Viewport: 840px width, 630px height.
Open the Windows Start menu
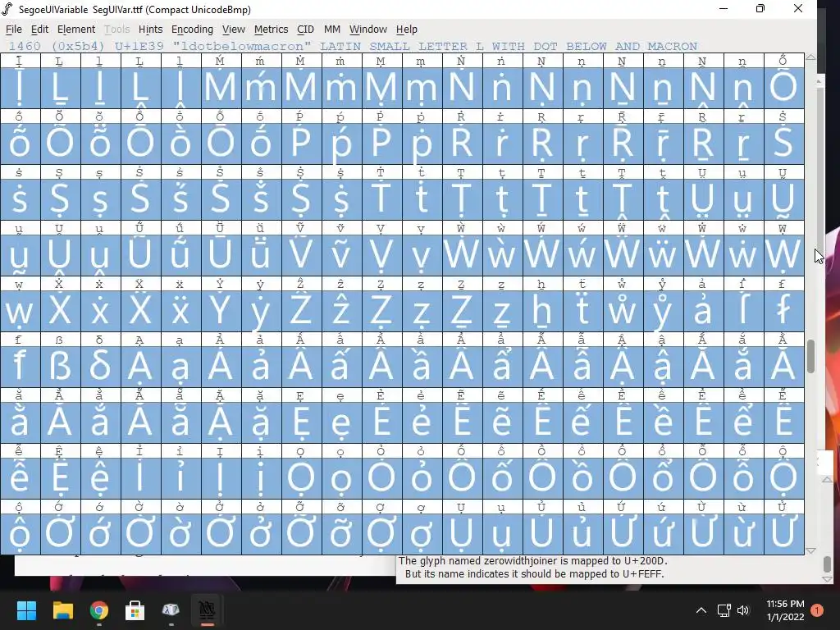(26, 610)
